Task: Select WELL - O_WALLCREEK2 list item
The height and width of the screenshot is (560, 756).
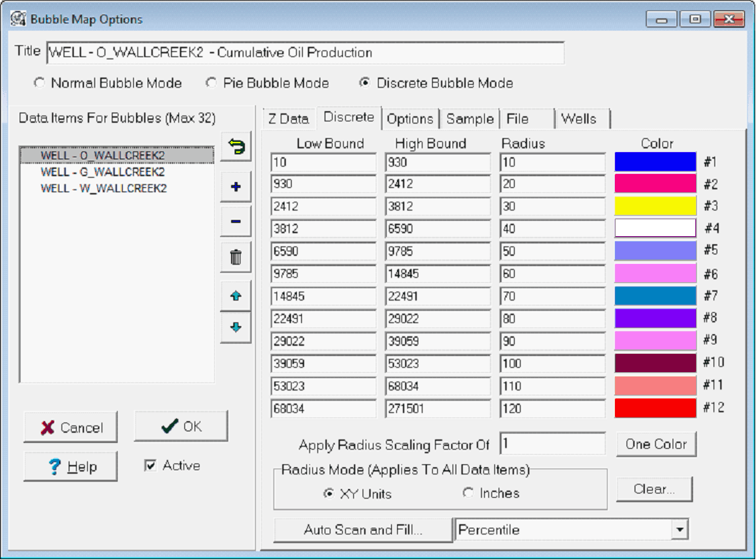Action: click(117, 155)
